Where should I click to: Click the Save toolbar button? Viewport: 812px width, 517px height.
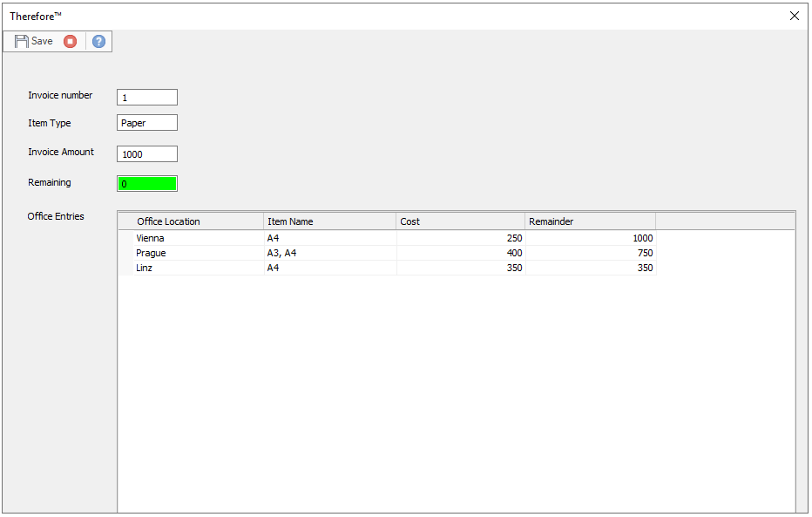coord(34,41)
